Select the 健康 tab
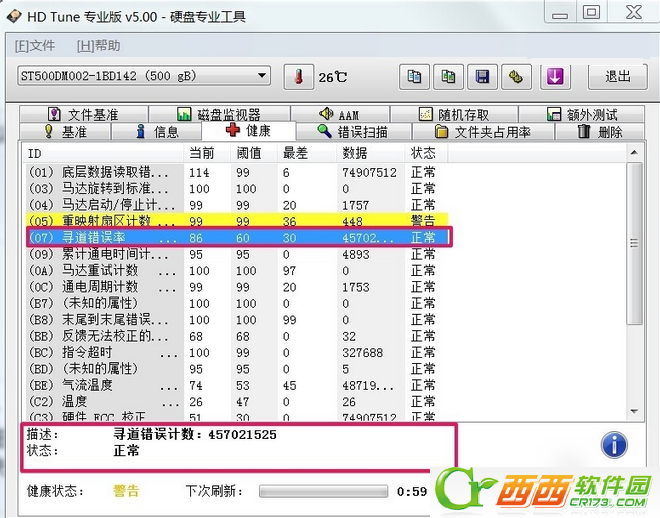 click(x=249, y=131)
